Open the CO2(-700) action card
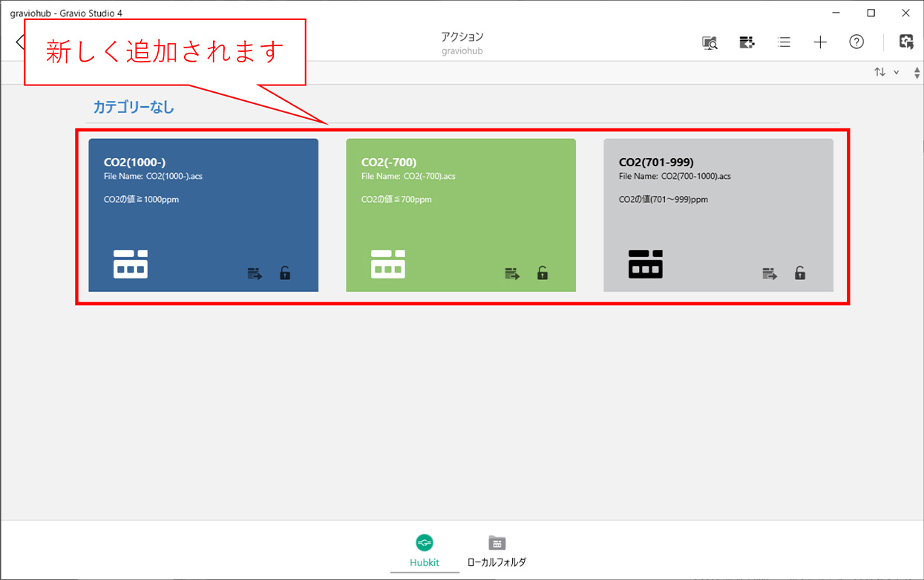Image resolution: width=924 pixels, height=580 pixels. pyautogui.click(x=461, y=215)
